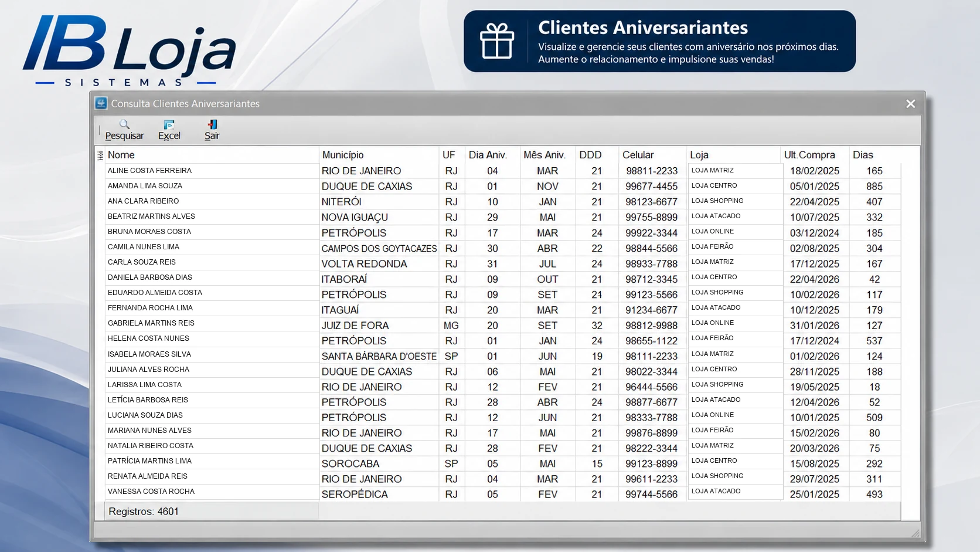Click Dias value 885
Viewport: 980px width, 552px height.
(x=874, y=187)
